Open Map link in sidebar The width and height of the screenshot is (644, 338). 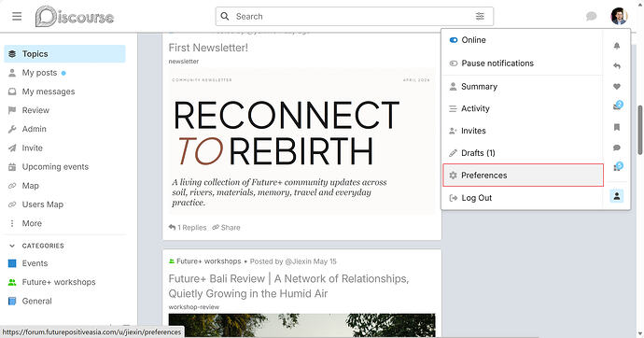click(x=65, y=186)
